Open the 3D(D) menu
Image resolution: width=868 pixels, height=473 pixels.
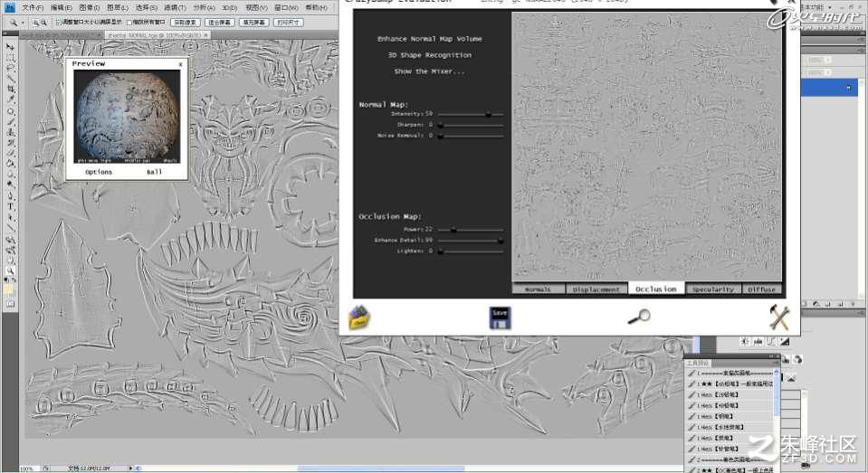point(230,8)
